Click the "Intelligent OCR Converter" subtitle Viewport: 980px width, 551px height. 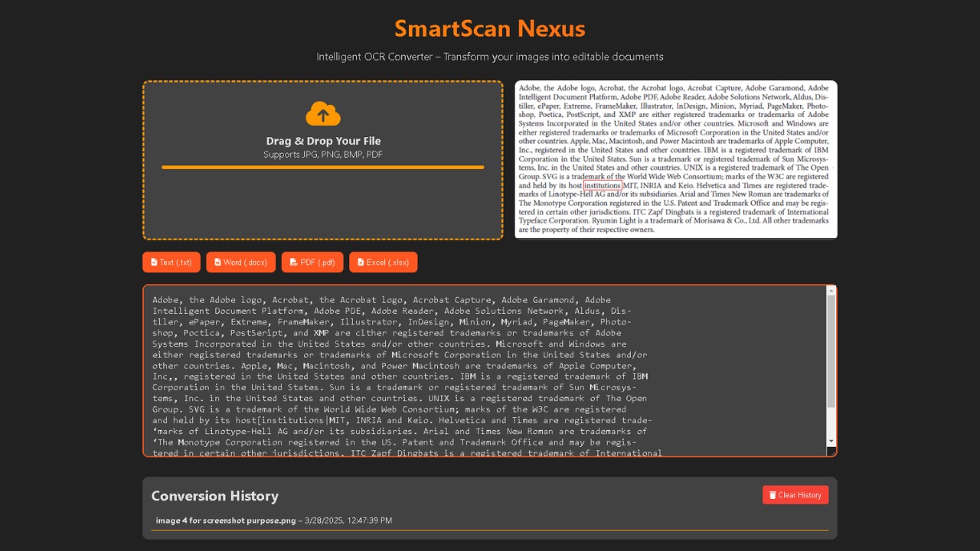(490, 57)
